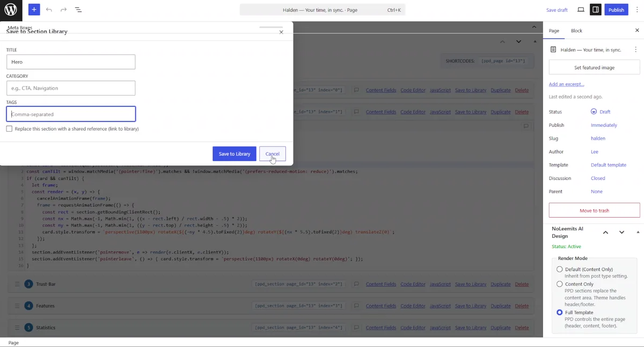
Task: Change Discussion setting from Closed
Action: click(x=598, y=178)
